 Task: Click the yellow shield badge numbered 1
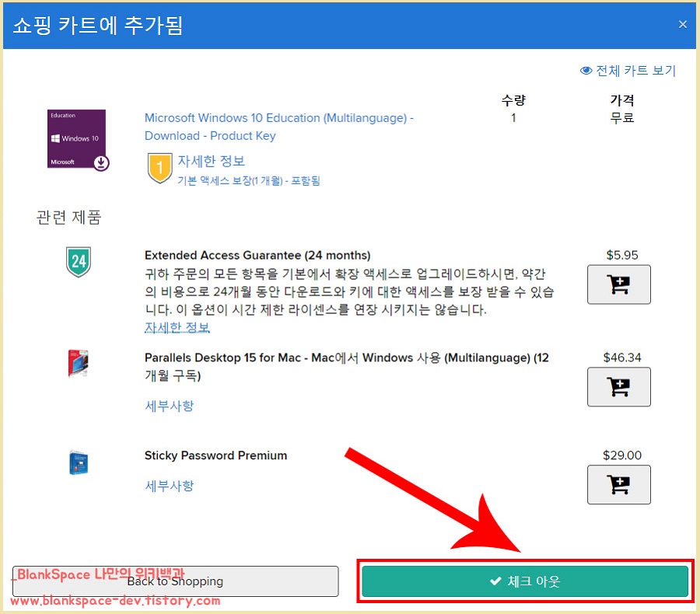pos(159,168)
